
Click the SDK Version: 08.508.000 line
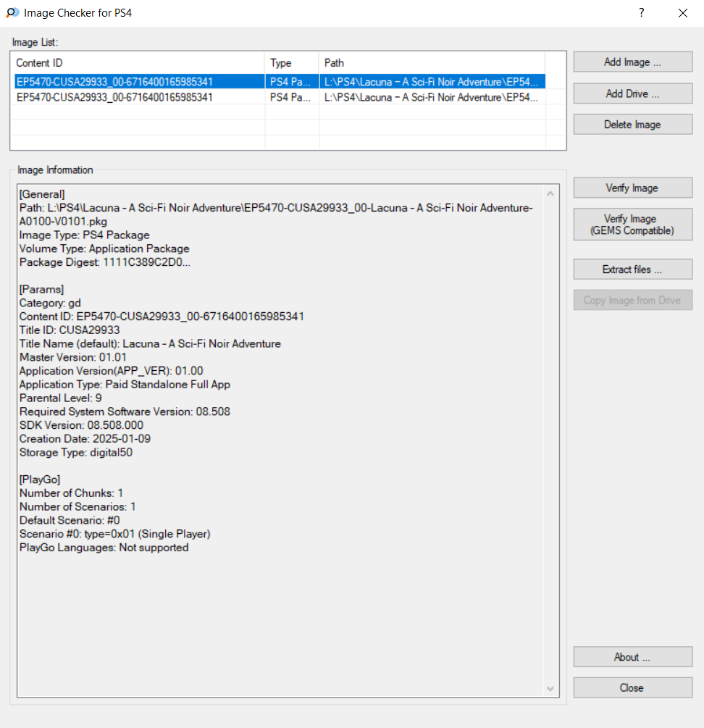[x=82, y=424]
